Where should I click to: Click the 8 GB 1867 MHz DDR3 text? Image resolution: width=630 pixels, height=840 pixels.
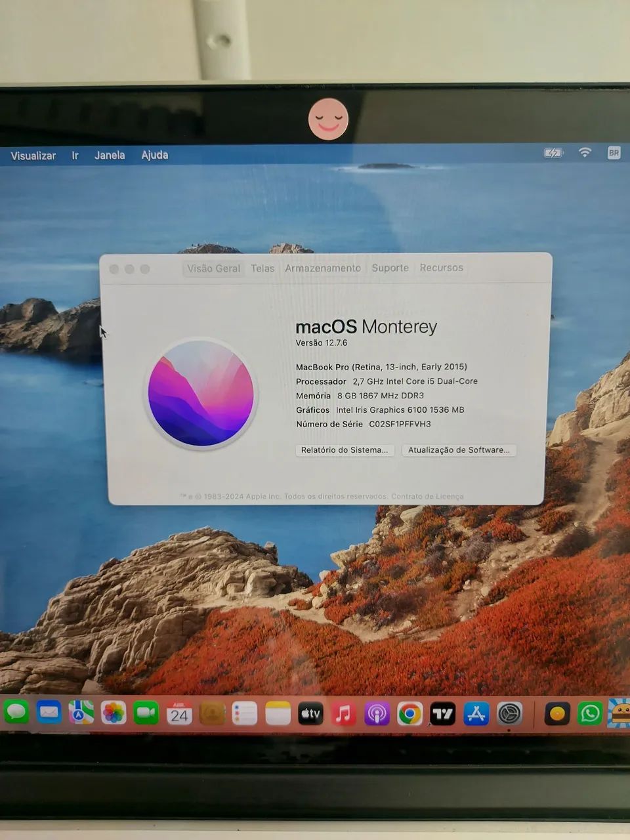pos(381,396)
